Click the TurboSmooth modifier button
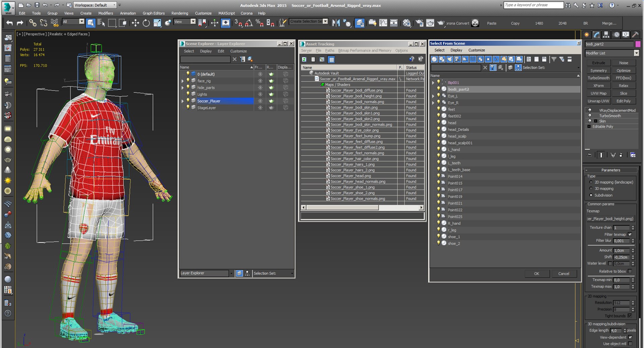This screenshot has width=644, height=348. (x=598, y=78)
